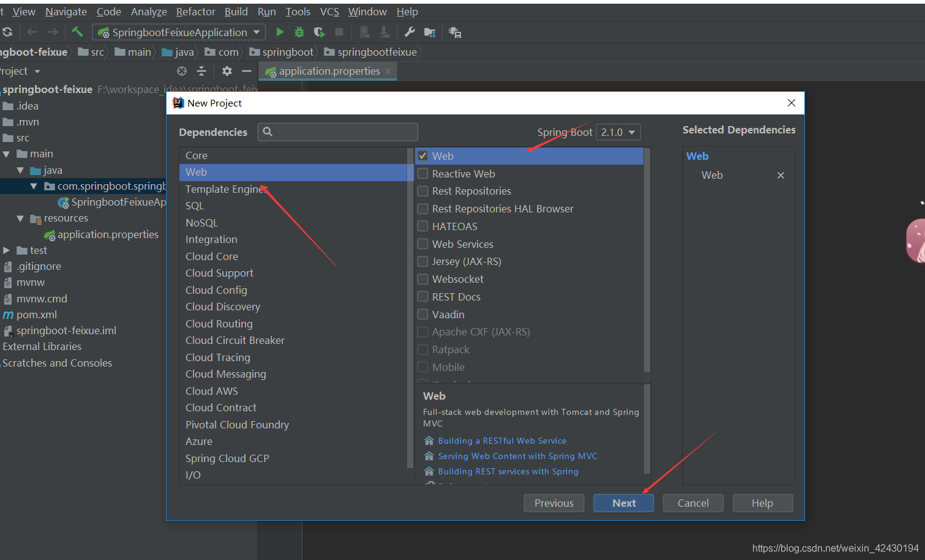This screenshot has height=560, width=925.
Task: Open the Refactor menu
Action: [195, 12]
